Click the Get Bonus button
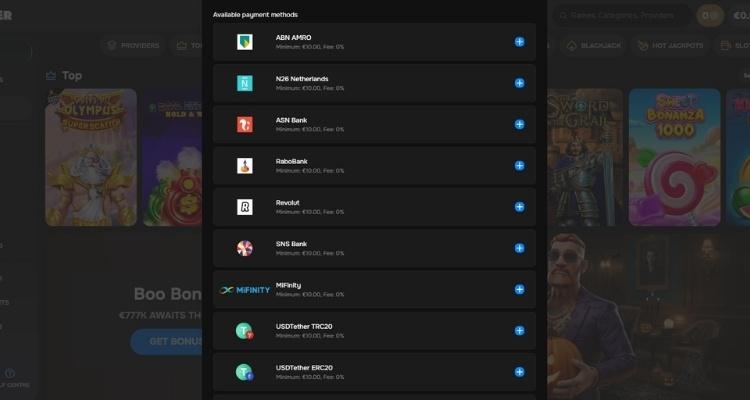750x400 pixels. 166,341
